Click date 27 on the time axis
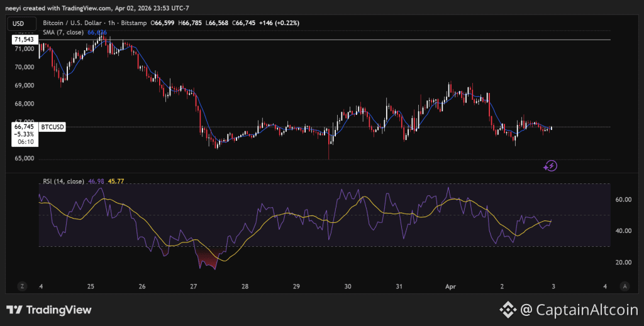This screenshot has width=644, height=326. point(193,286)
